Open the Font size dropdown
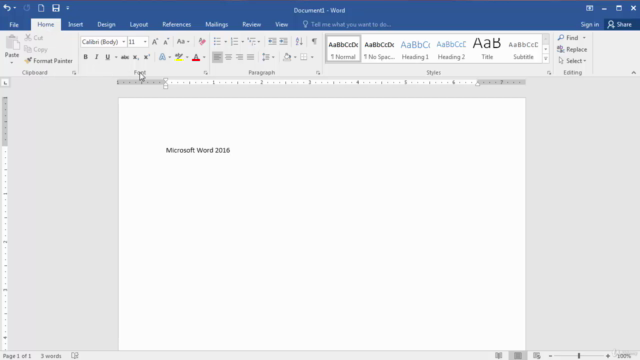 click(145, 42)
